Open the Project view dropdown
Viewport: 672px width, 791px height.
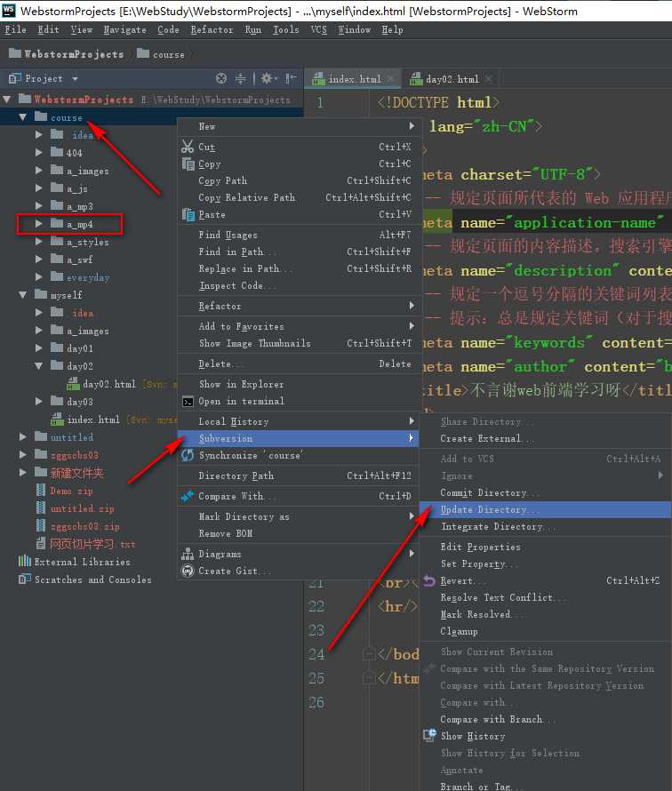click(x=76, y=79)
